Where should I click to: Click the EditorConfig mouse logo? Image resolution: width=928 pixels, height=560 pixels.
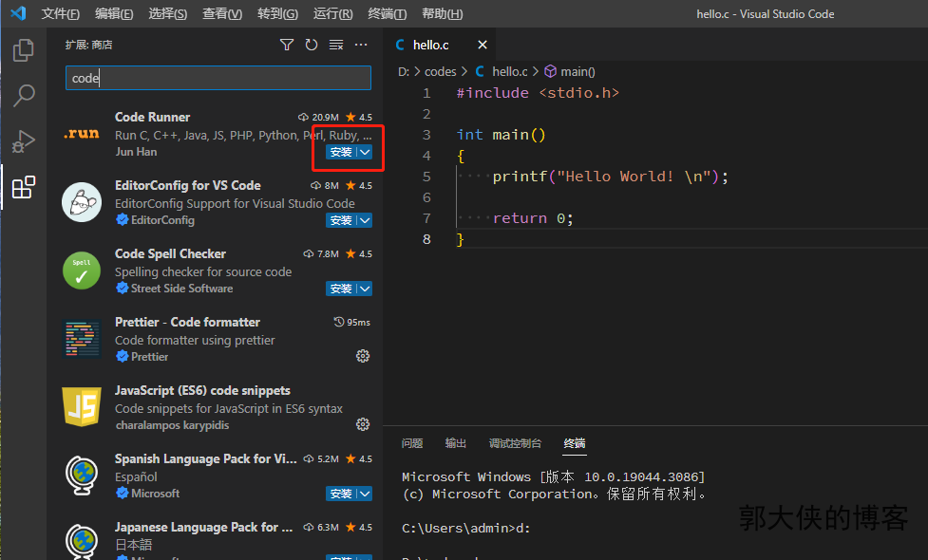pos(82,202)
